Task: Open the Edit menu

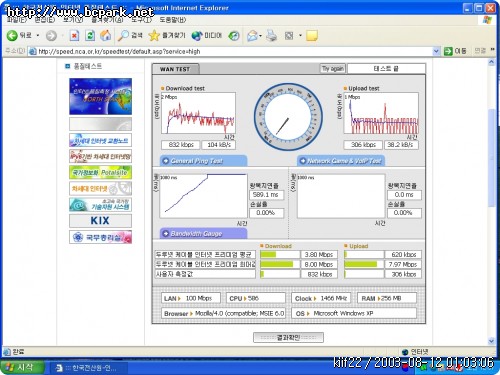Action: pyautogui.click(x=44, y=20)
